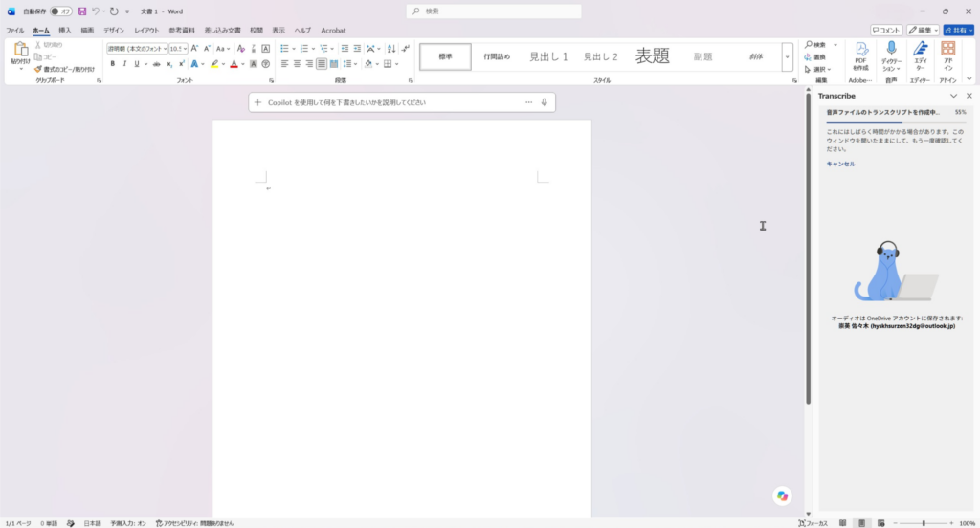980x528 pixels.
Task: Click the Copilot floating icon near document
Action: (782, 495)
